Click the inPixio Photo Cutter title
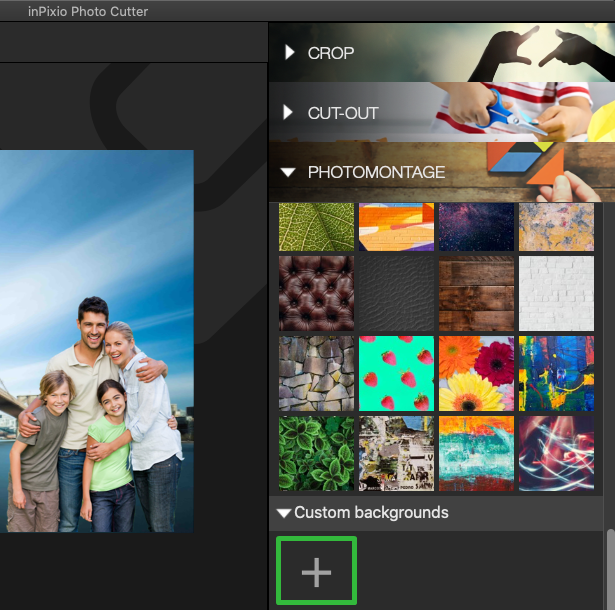This screenshot has width=615, height=610. 88,11
